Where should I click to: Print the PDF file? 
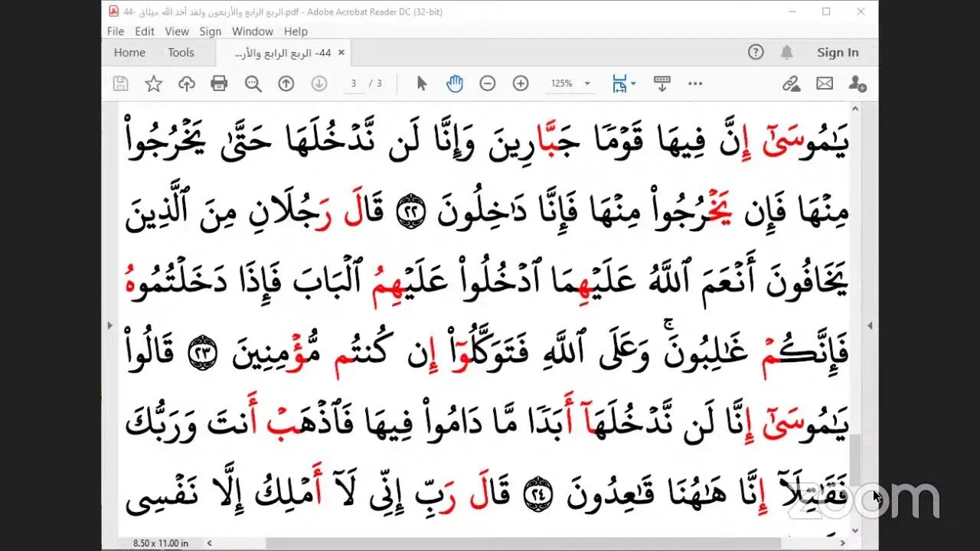tap(220, 83)
